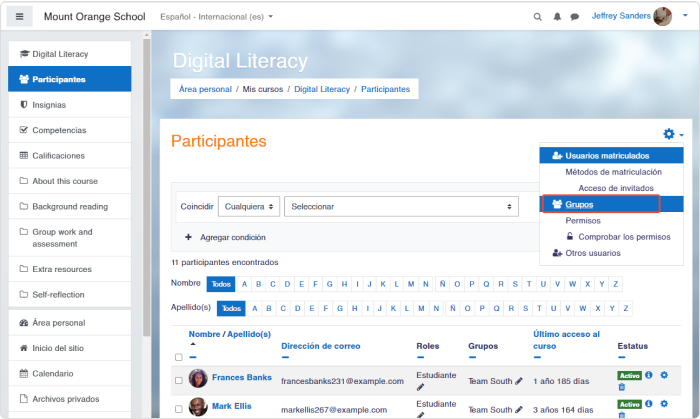Screen dimensions: 700x419
Task: Unenrol Frances Banks with trash icon
Action: 622,387
